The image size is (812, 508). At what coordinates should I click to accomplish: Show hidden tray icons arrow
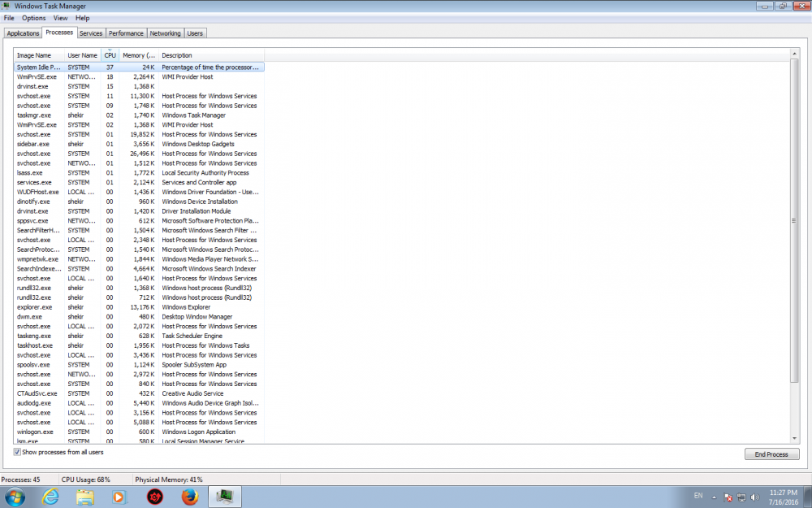714,497
